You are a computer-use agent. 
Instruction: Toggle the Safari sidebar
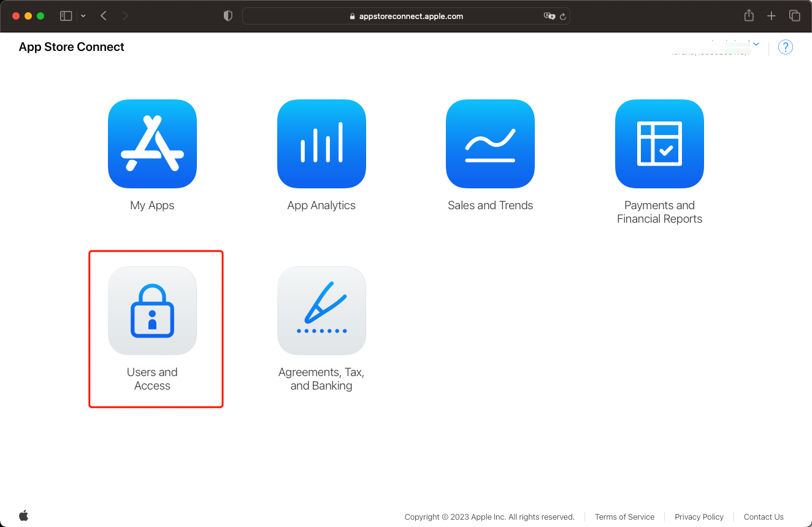(66, 16)
